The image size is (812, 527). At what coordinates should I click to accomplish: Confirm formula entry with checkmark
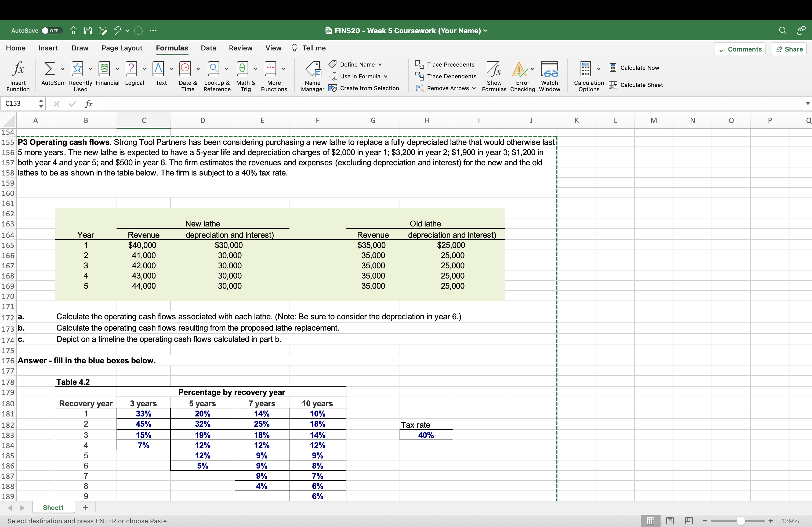point(72,104)
